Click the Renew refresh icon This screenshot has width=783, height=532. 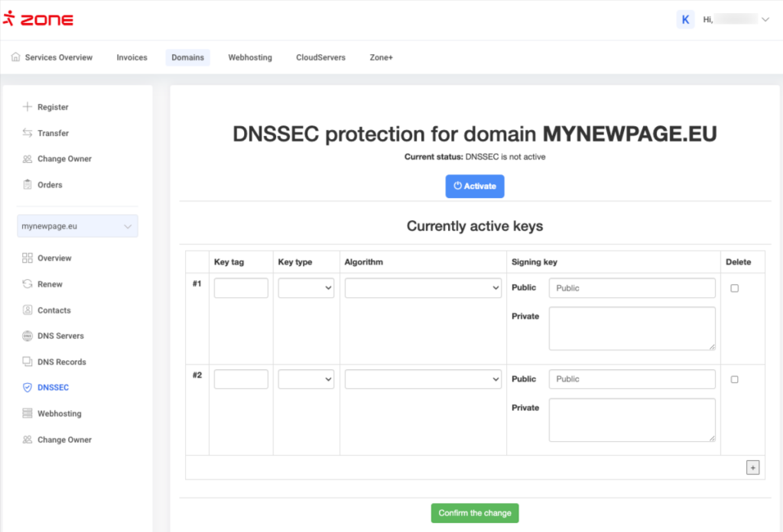(x=28, y=284)
